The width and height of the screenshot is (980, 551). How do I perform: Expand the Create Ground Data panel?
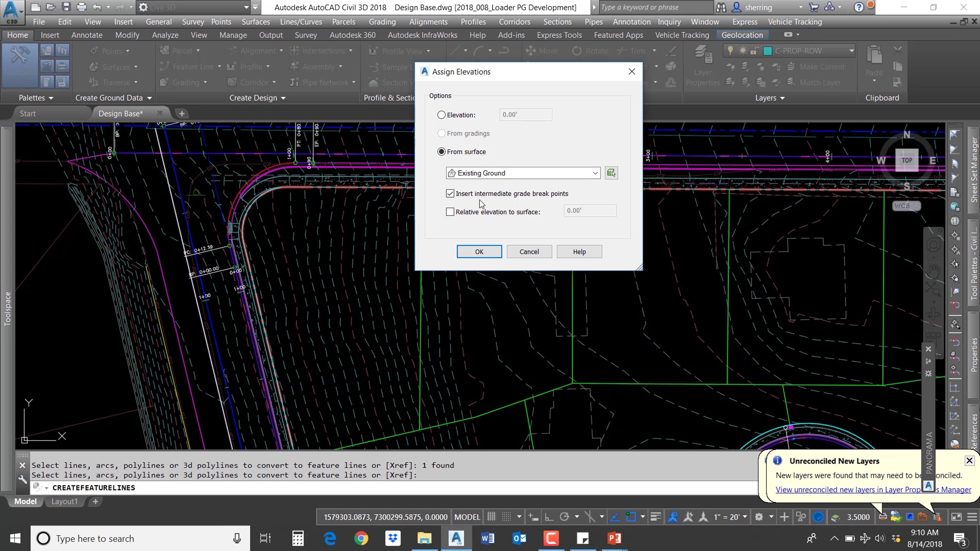coord(114,98)
